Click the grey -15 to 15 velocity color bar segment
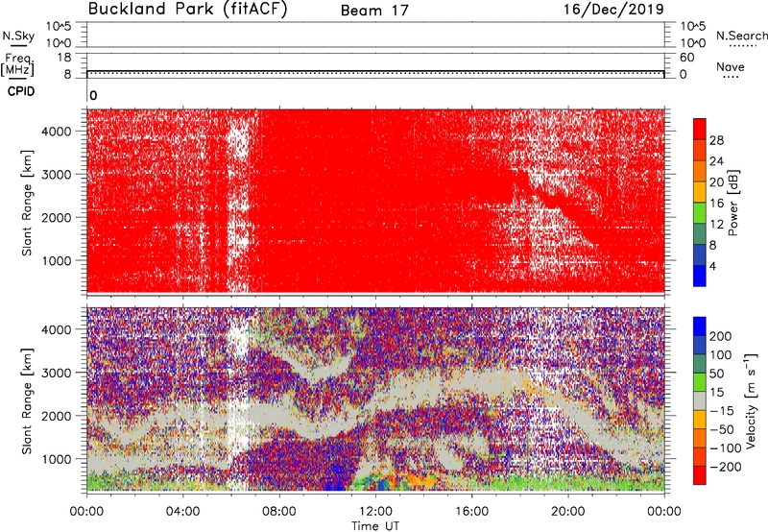The height and width of the screenshot is (532, 768). click(700, 401)
